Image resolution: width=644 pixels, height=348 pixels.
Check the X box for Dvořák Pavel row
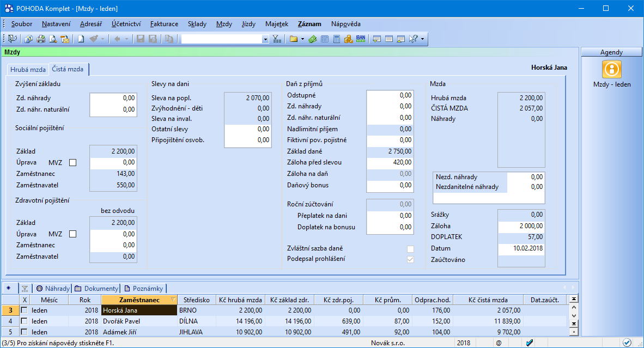tap(24, 321)
